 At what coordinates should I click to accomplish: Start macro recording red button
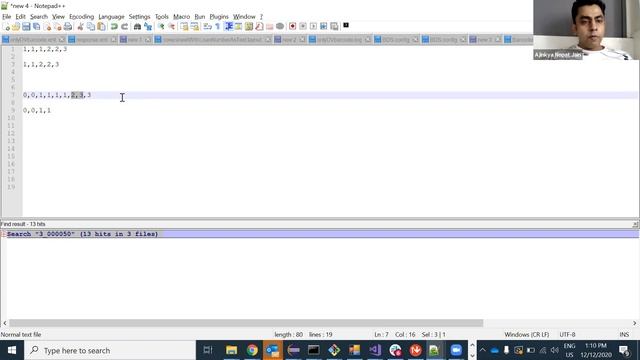(292, 27)
